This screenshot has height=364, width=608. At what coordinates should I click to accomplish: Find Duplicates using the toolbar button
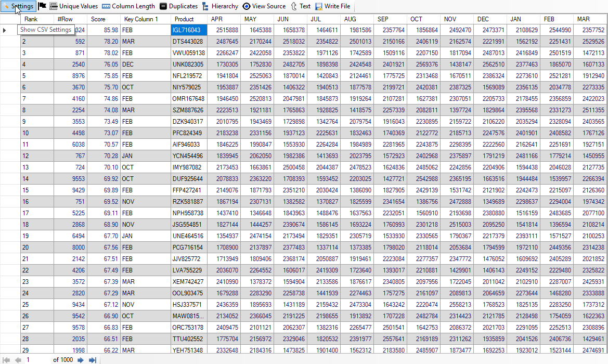click(x=178, y=6)
